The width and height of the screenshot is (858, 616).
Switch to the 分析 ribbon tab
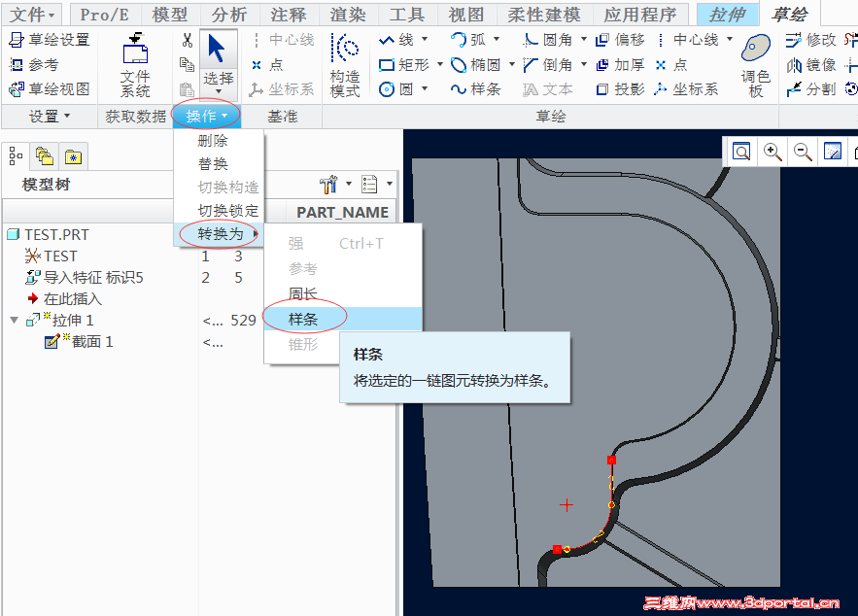[229, 15]
